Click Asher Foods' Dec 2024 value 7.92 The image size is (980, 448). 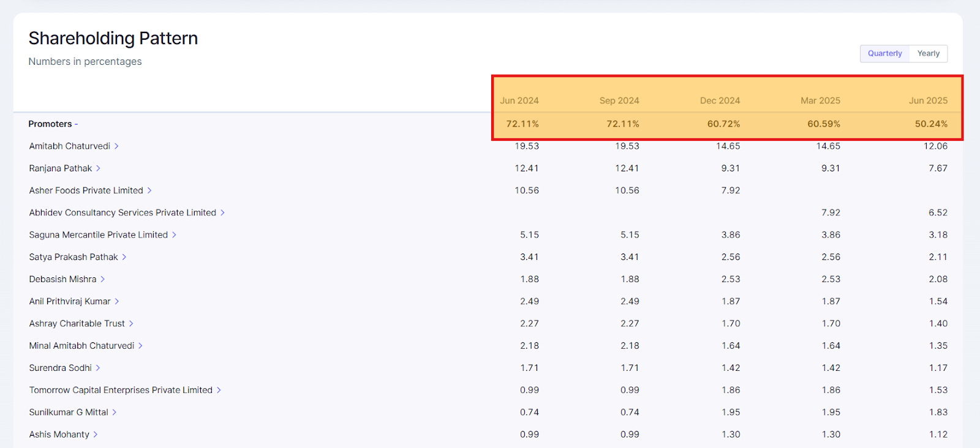coord(731,190)
